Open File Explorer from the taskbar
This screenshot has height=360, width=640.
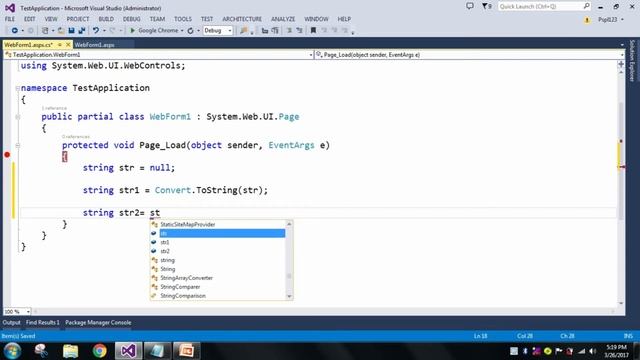[x=70, y=351]
